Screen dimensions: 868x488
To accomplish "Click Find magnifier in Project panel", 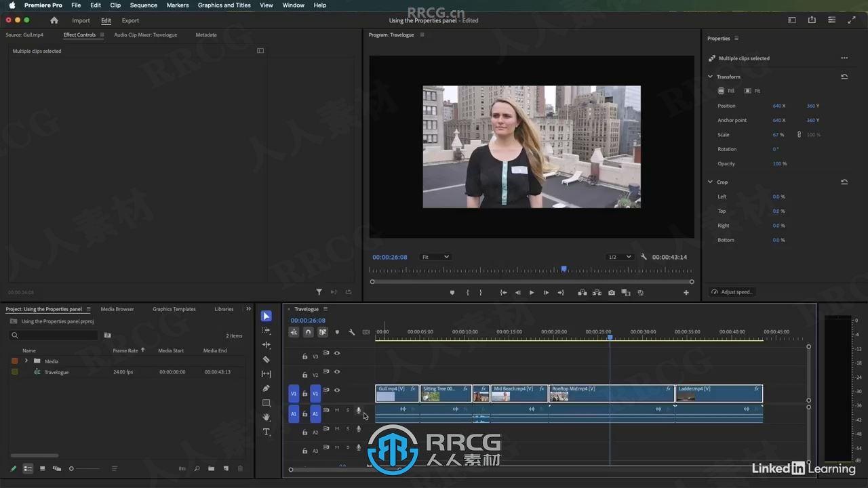I will (197, 468).
